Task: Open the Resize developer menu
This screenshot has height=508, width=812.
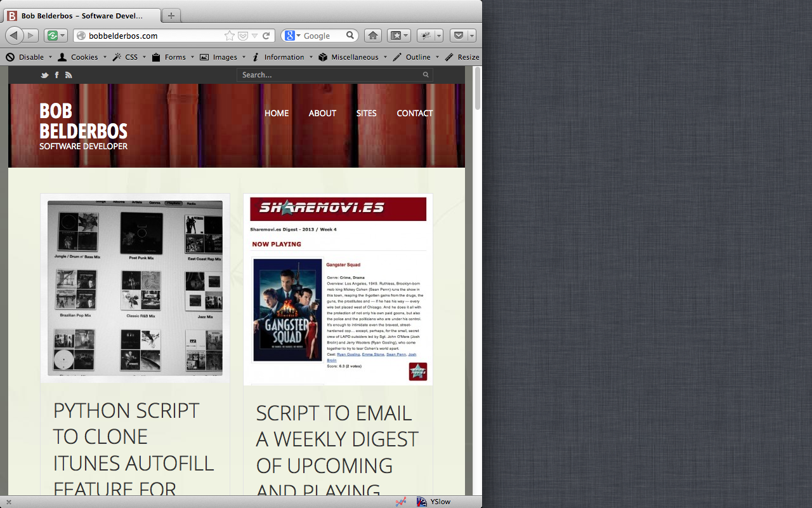Action: pos(462,57)
